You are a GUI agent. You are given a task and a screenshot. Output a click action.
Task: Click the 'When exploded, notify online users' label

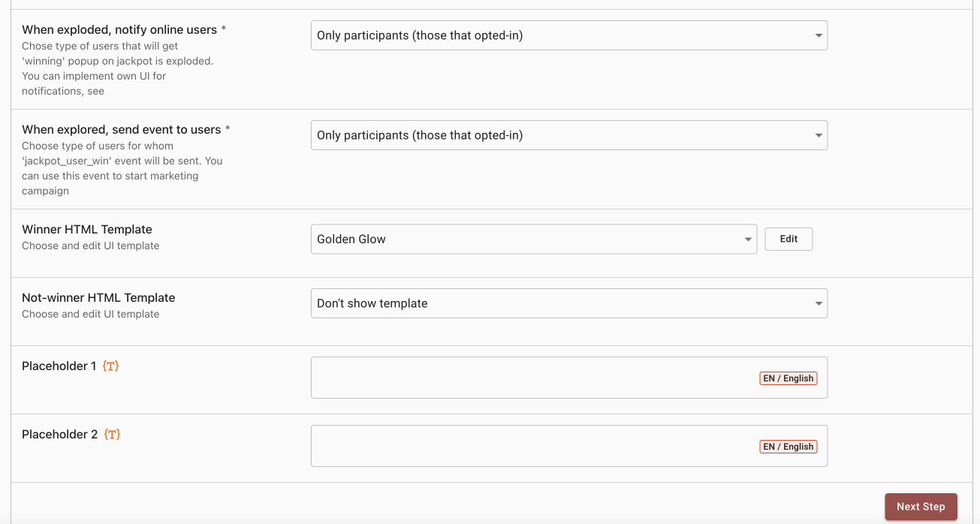[119, 30]
